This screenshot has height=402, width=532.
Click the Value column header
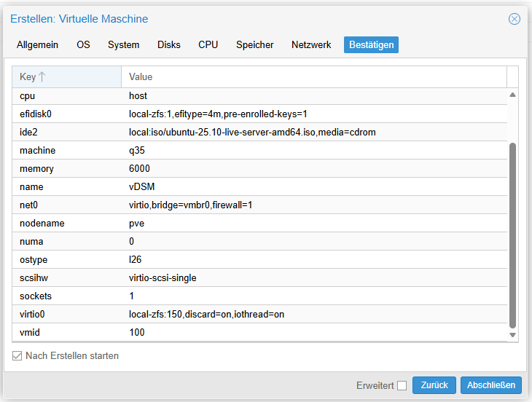click(x=313, y=76)
